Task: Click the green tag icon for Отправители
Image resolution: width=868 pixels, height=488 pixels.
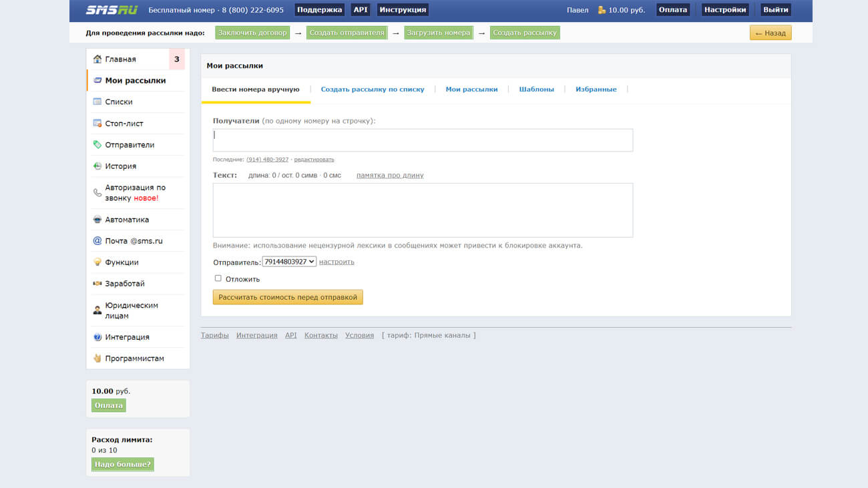Action: tap(97, 145)
